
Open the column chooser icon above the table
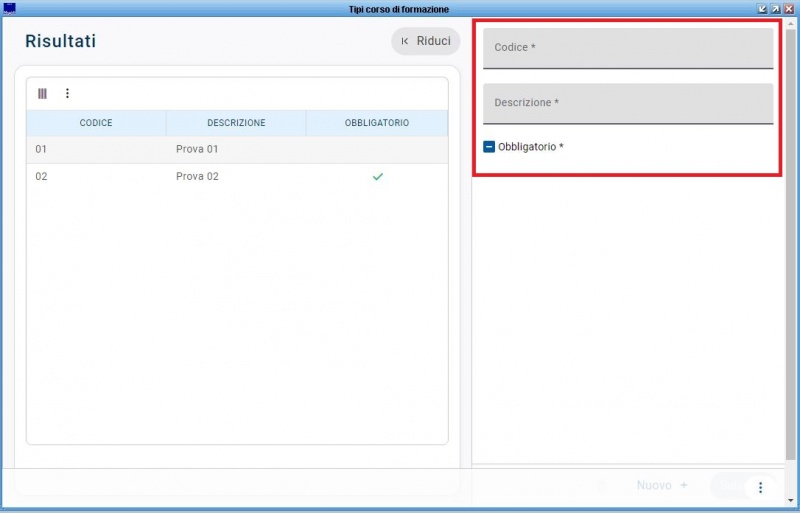[x=42, y=93]
